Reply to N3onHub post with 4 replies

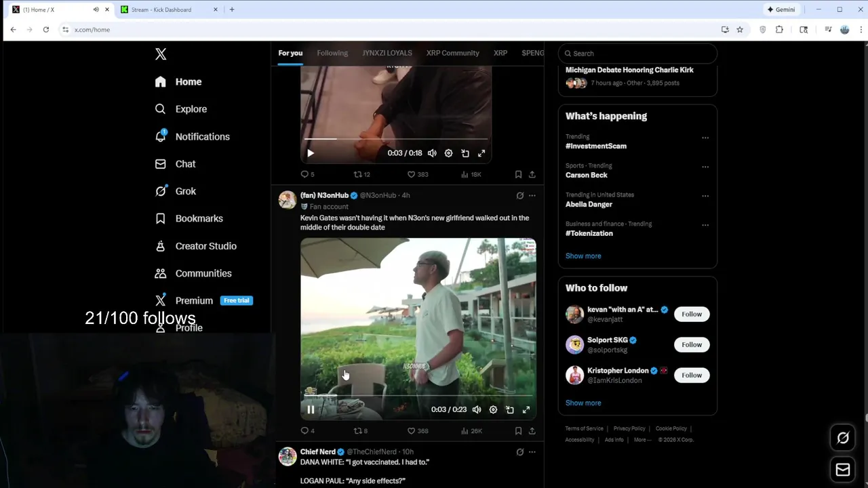[x=307, y=430]
